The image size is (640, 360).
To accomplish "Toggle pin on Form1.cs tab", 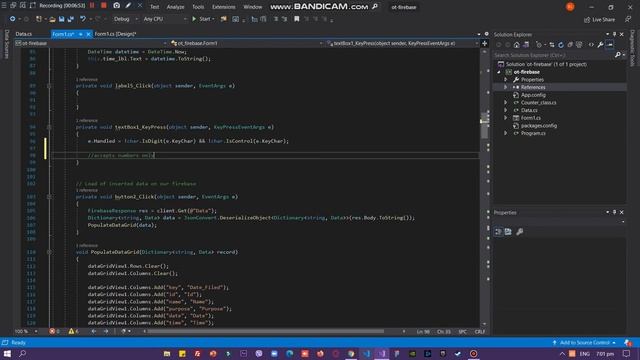I will [81, 34].
